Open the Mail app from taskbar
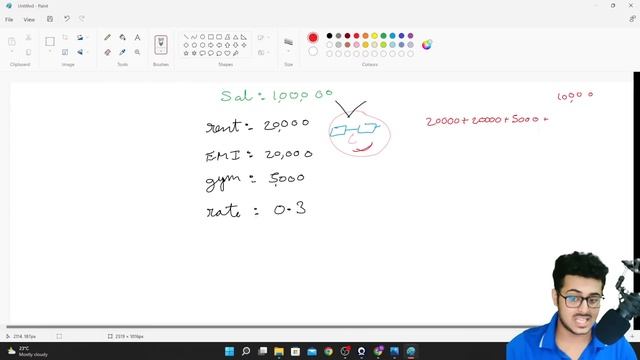Viewport: 640px width, 360px height. [x=312, y=351]
